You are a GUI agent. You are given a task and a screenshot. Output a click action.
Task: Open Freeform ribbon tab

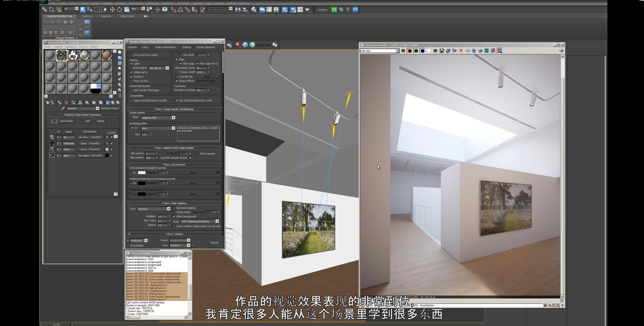coord(87,16)
